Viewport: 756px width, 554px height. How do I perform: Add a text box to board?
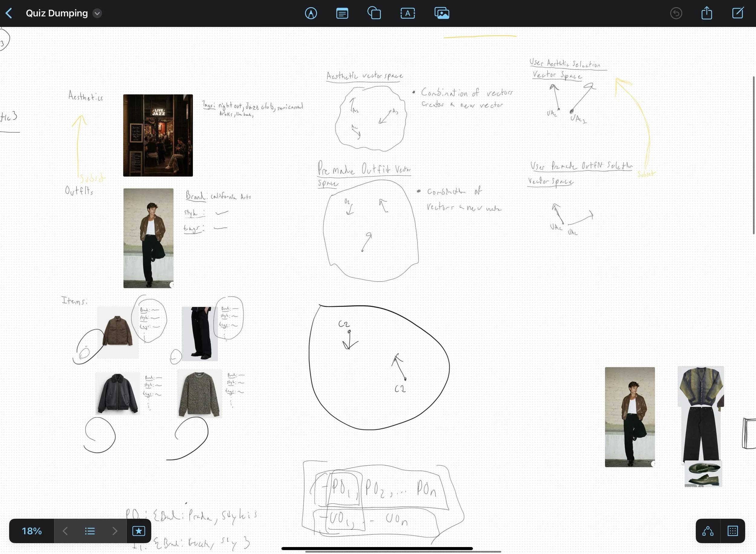click(x=407, y=13)
